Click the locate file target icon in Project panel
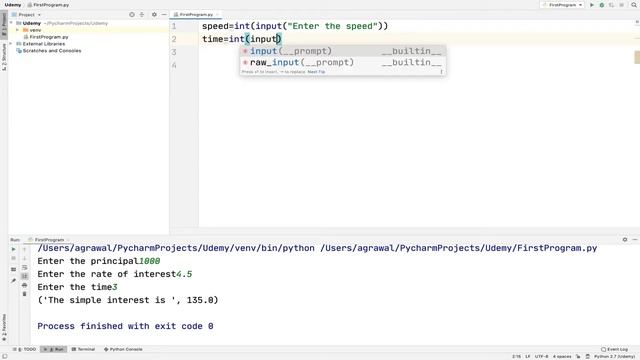640x360 pixels. click(x=132, y=15)
